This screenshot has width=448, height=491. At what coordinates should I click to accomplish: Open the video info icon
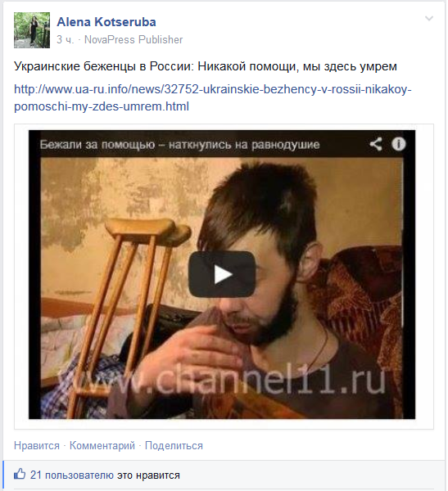[399, 144]
